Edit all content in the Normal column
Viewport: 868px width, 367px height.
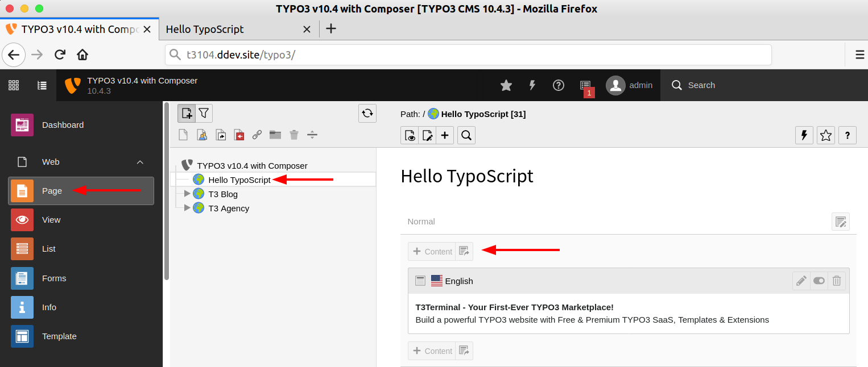(x=841, y=222)
